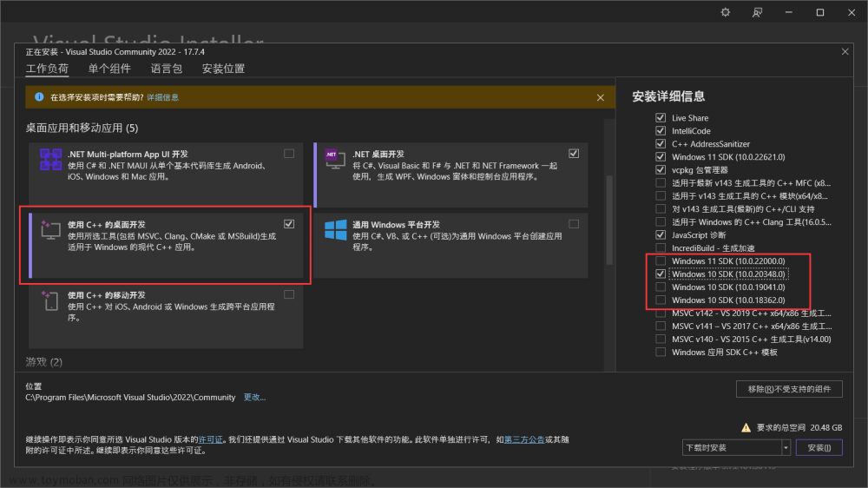
Task: Check MSVC v141 VS 2017 build tools
Action: [661, 326]
